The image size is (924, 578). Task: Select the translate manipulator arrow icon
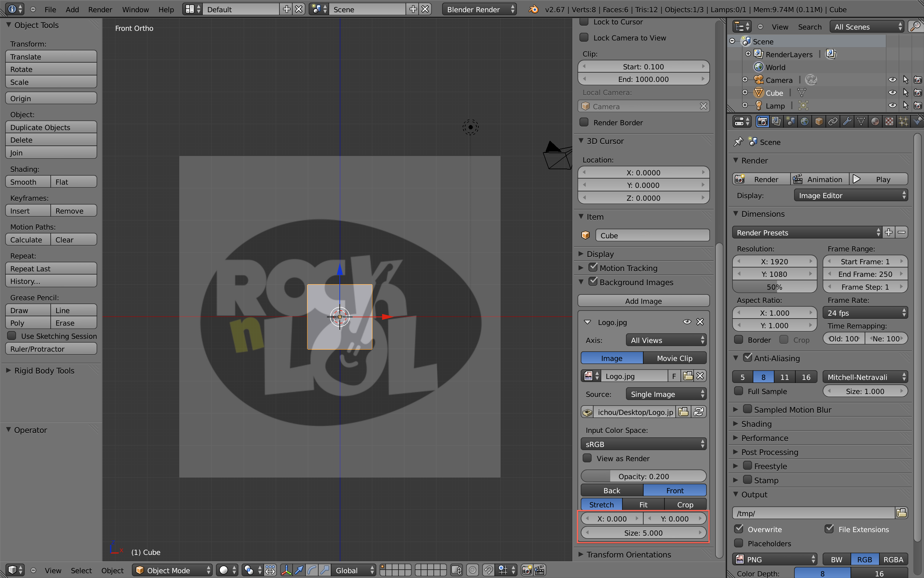point(299,570)
